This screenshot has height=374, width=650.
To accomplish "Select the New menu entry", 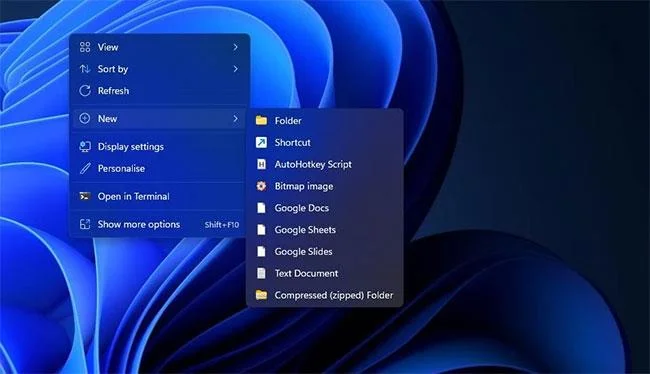I will point(160,119).
